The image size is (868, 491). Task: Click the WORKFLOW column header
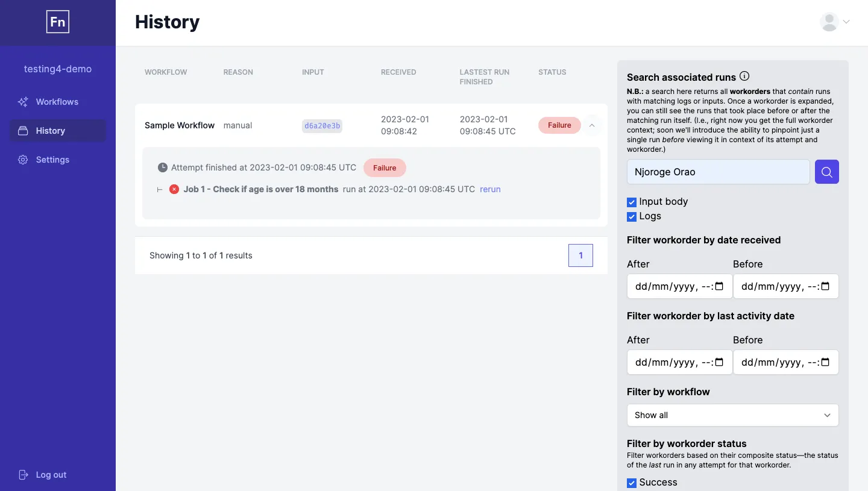(166, 72)
